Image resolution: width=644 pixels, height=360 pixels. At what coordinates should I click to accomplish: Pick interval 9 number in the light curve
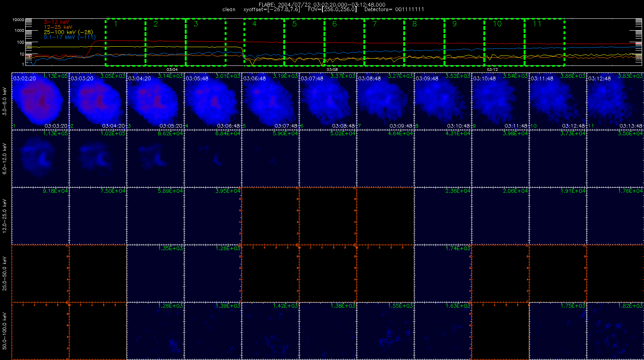[454, 24]
